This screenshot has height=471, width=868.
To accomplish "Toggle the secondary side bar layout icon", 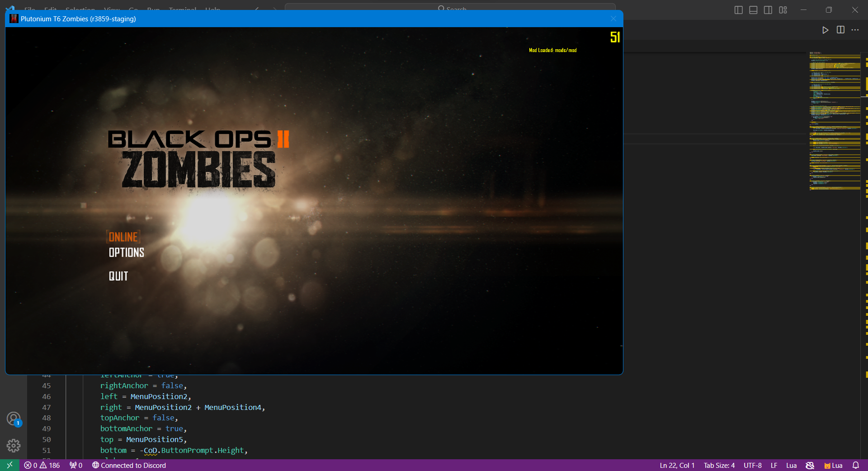I will [x=768, y=10].
